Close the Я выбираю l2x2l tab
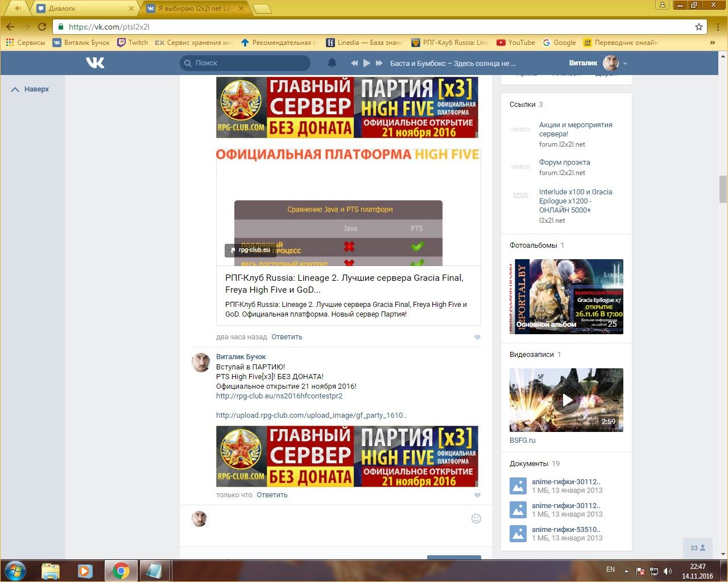The image size is (728, 582). point(241,9)
